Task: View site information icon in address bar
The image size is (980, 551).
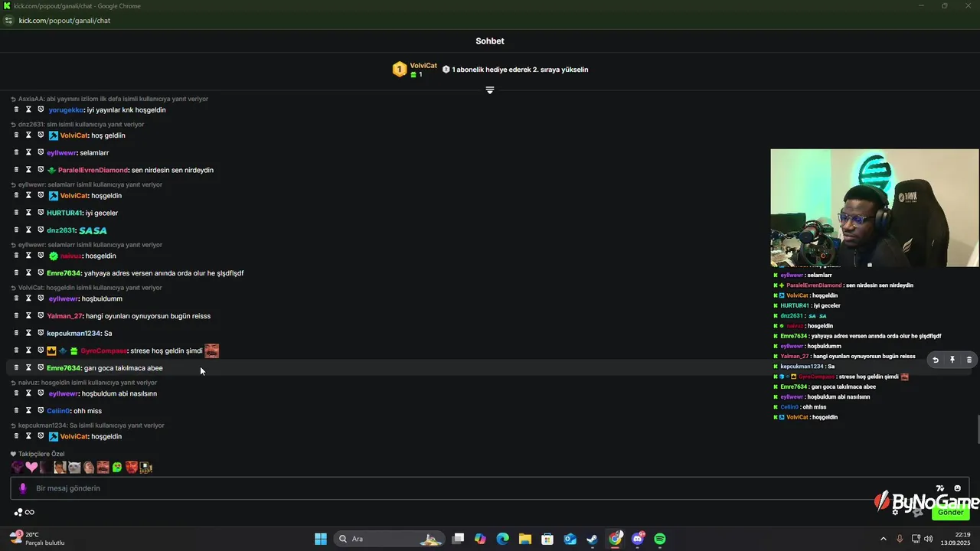Action: coord(9,21)
